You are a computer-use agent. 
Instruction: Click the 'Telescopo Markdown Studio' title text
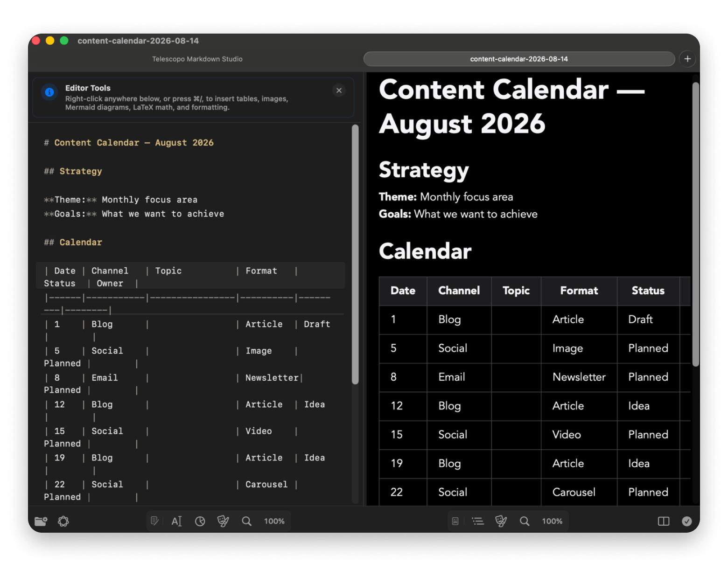click(197, 59)
